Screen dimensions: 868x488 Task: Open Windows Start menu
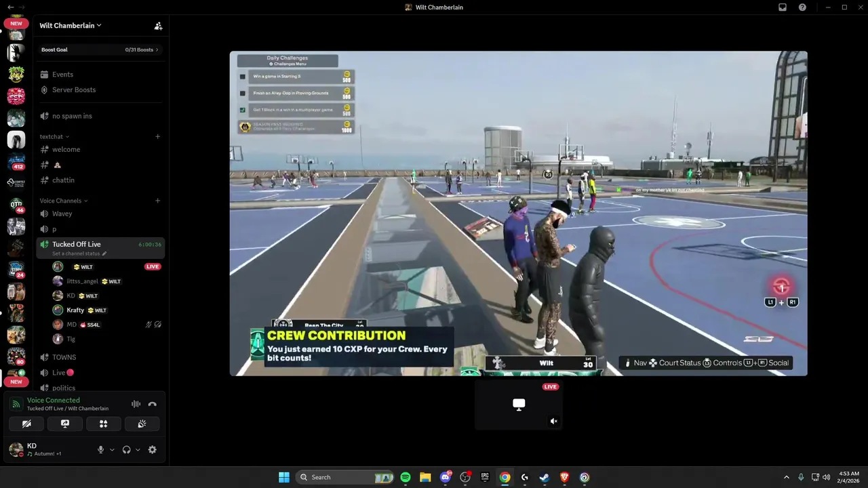coord(284,477)
